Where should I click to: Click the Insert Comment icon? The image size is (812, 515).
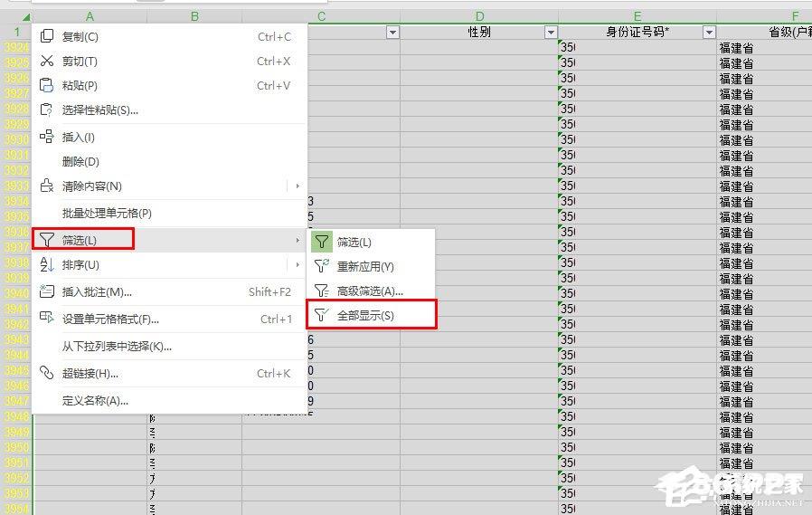(47, 291)
